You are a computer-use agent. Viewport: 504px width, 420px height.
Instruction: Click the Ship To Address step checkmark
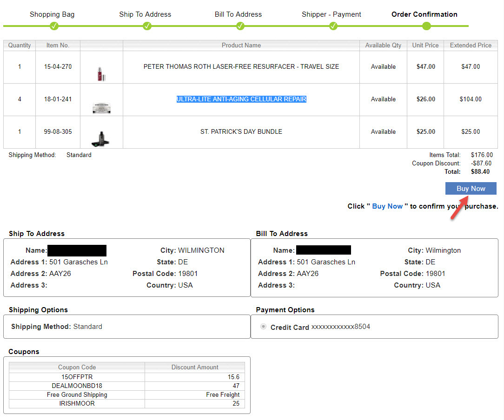click(x=147, y=26)
